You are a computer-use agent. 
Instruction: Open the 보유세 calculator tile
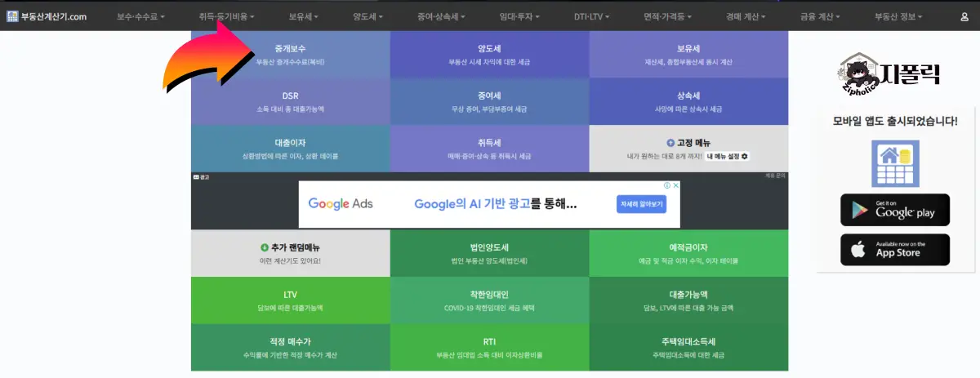pyautogui.click(x=688, y=55)
